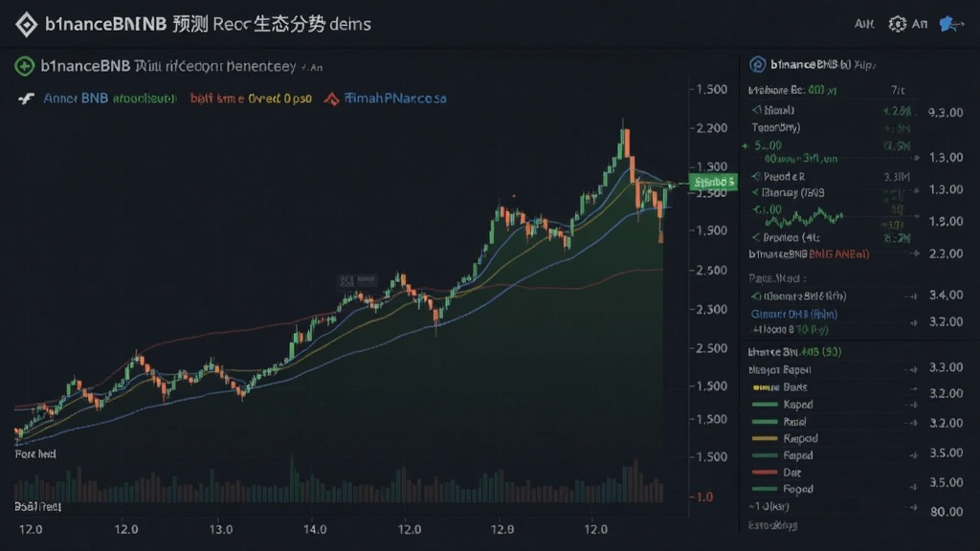Click the 13.0 label on the time axis
980x551 pixels.
221,530
